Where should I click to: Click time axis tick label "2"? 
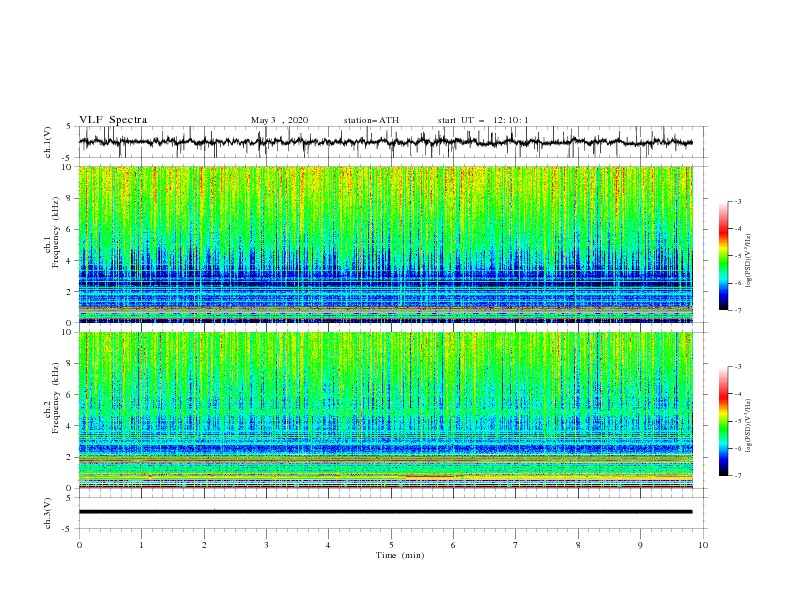point(204,545)
